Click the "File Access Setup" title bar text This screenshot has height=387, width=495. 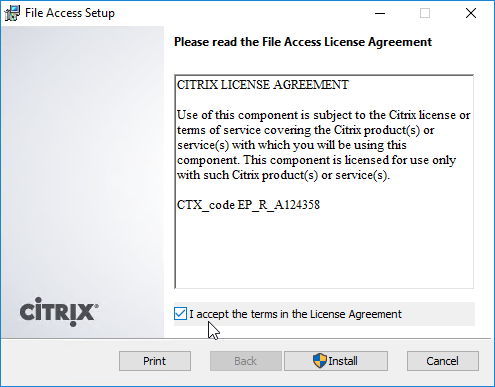click(70, 13)
